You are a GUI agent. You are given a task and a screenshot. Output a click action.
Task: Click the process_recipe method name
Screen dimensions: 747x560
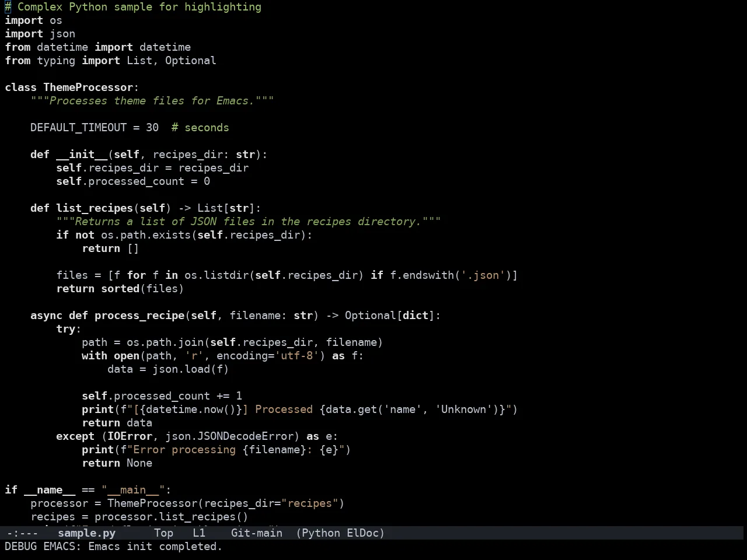pyautogui.click(x=139, y=316)
